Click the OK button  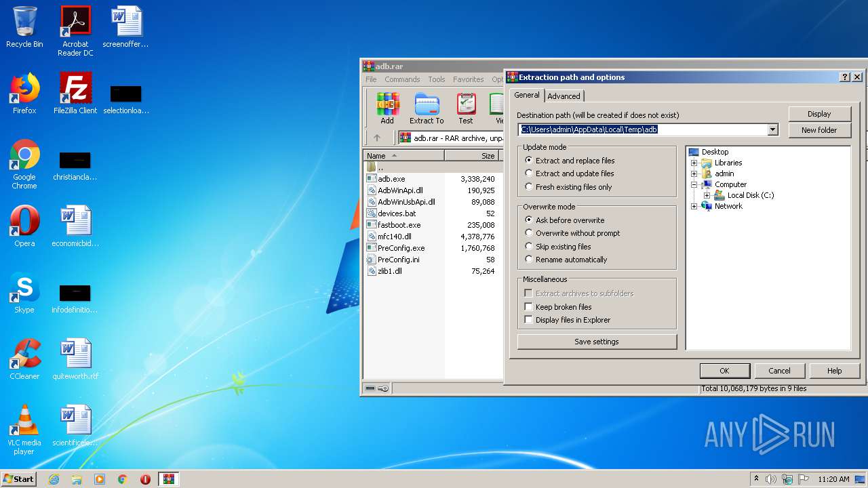point(724,371)
